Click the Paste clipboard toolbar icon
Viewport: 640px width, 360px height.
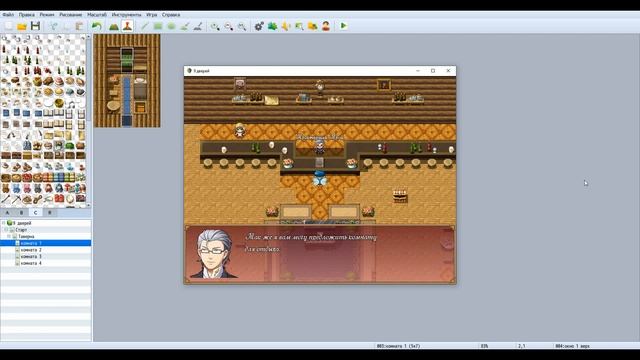pos(80,26)
